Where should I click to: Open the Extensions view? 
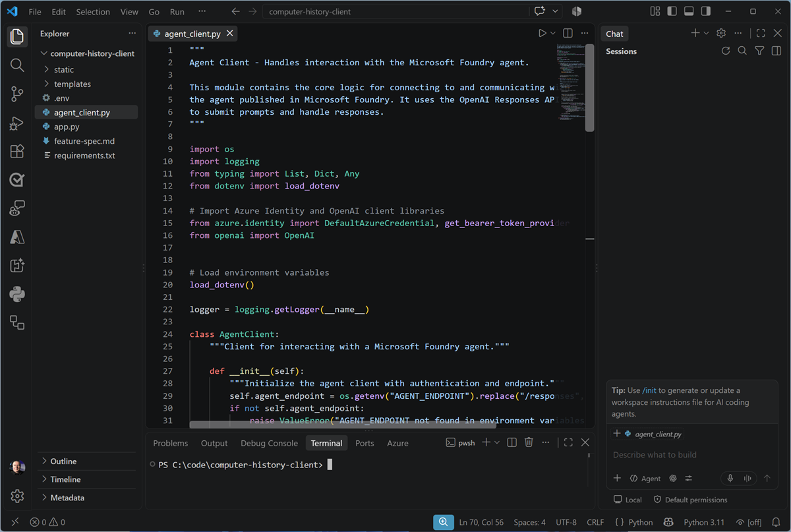point(17,151)
